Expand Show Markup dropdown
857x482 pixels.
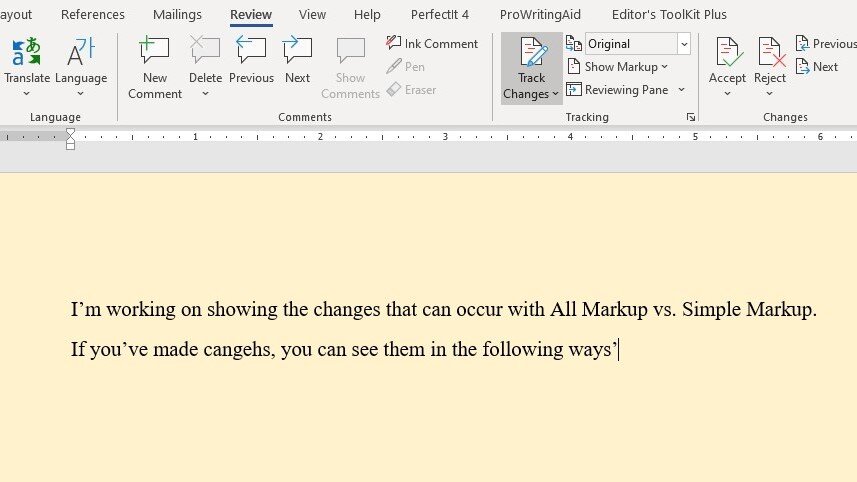(664, 67)
